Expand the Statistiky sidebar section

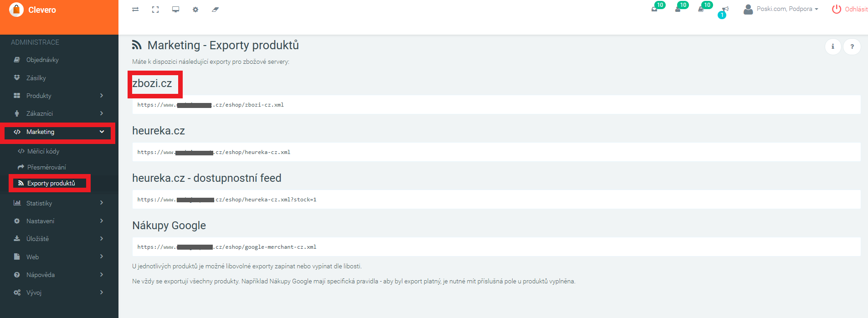coord(59,203)
